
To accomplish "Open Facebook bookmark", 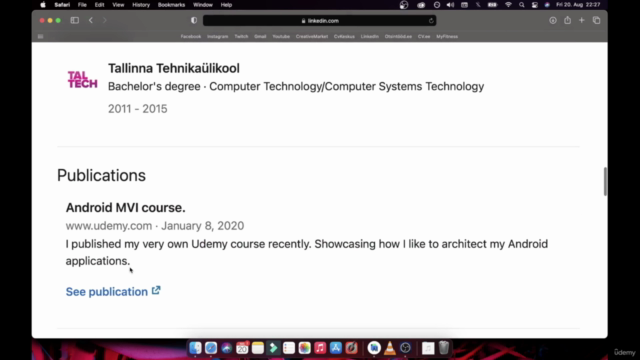I will point(191,36).
